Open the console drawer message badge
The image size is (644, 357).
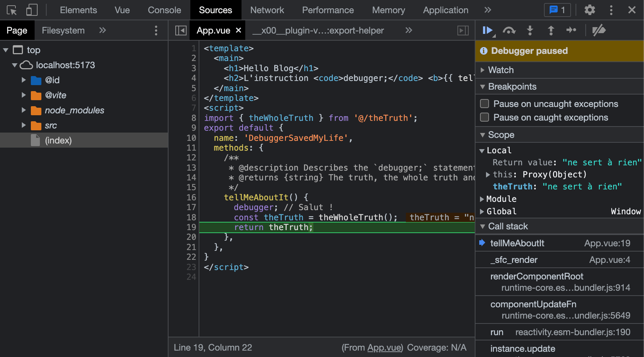click(x=557, y=10)
